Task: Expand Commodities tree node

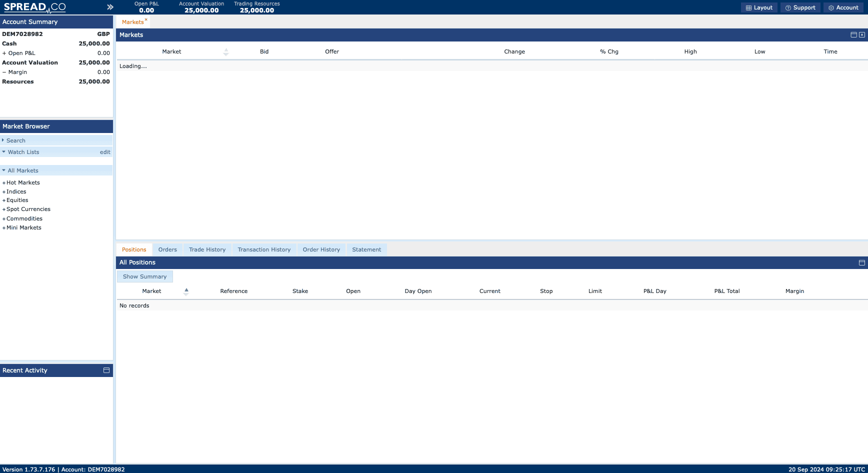Action: coord(4,219)
